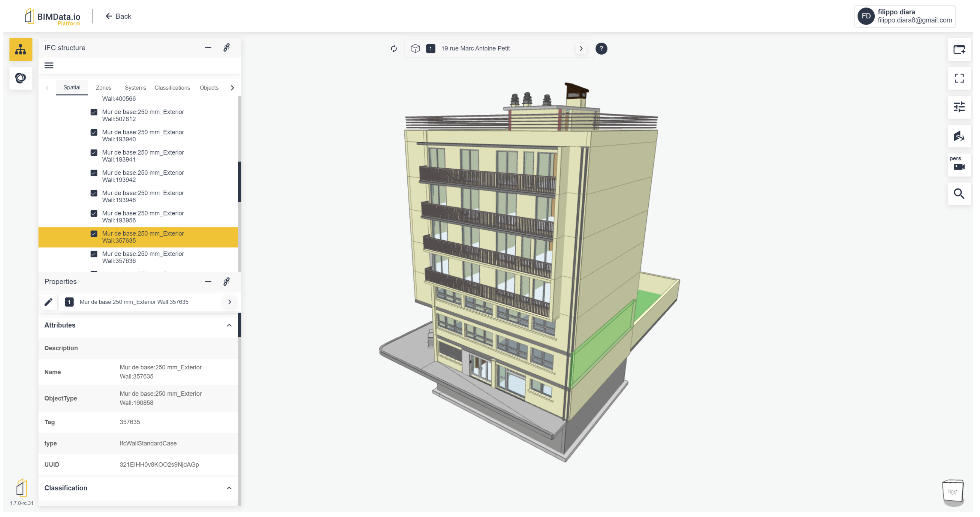Click the refresh icon beside model selector

click(394, 49)
